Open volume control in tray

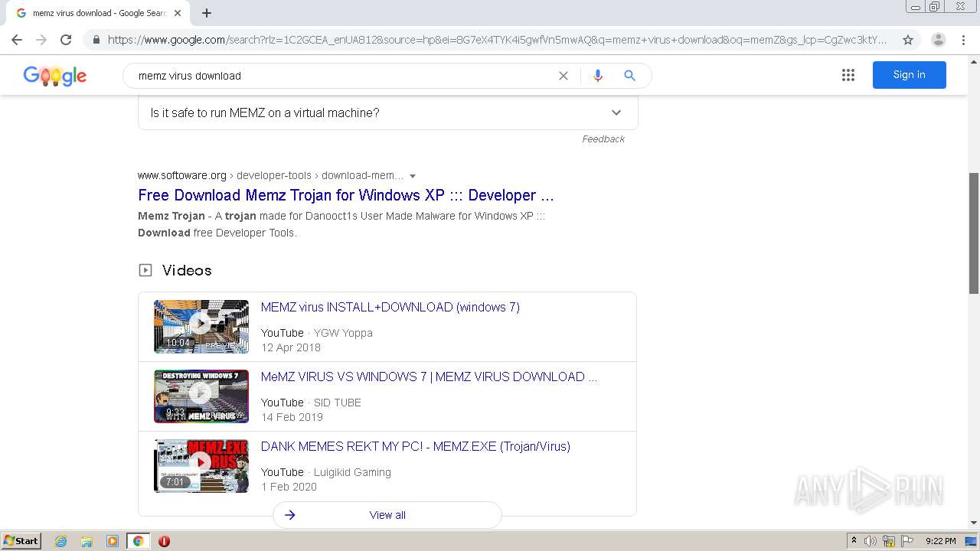coord(871,541)
